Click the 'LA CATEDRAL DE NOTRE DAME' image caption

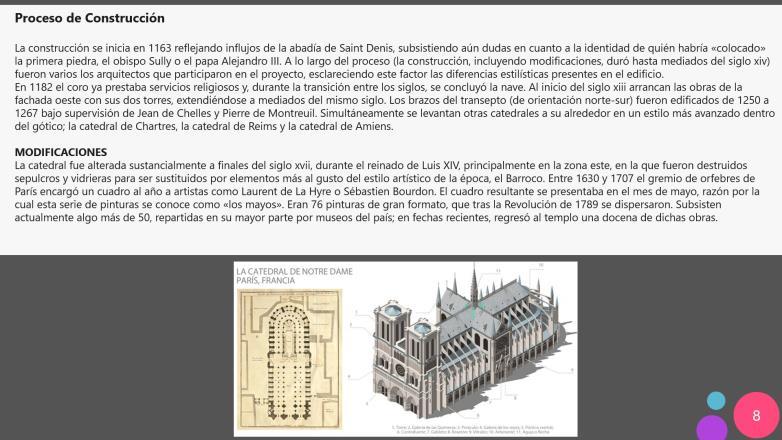(x=294, y=271)
